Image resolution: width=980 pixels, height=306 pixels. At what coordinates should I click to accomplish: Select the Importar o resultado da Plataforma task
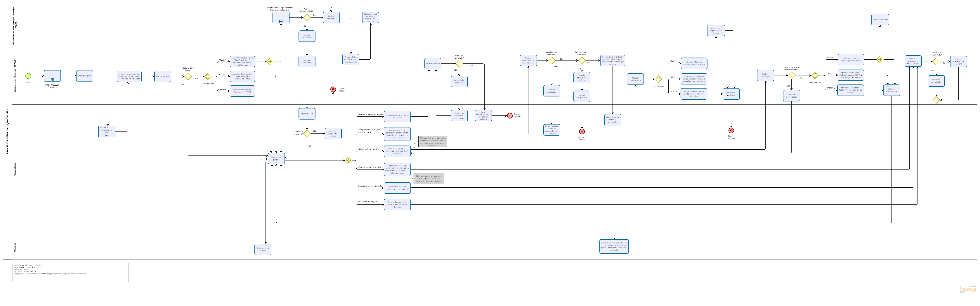129,76
